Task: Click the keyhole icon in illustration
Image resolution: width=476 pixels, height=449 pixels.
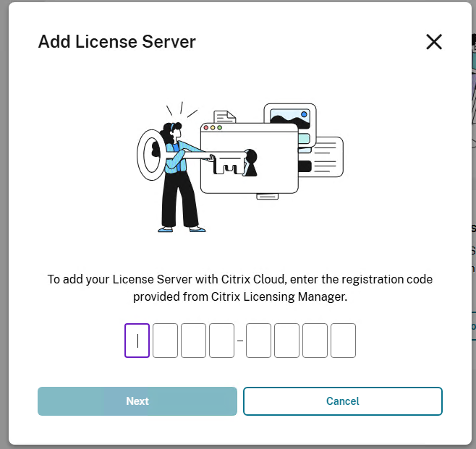Action: (250, 163)
